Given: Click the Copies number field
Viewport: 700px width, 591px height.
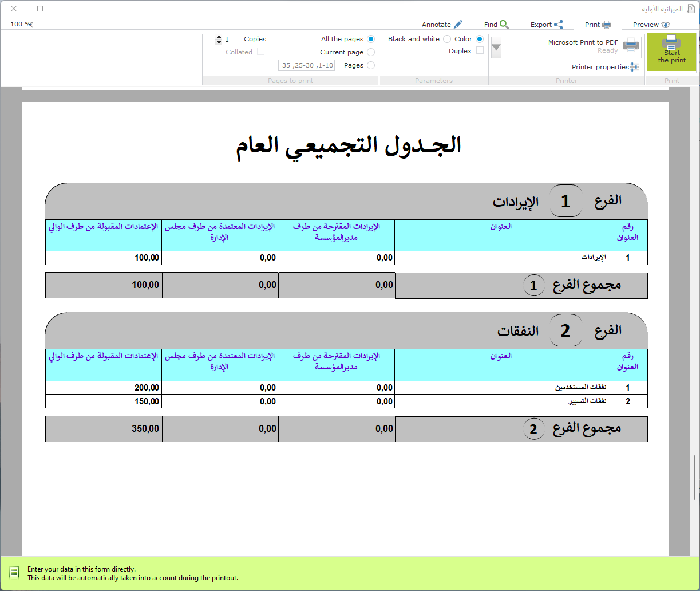Looking at the screenshot, I should [231, 40].
